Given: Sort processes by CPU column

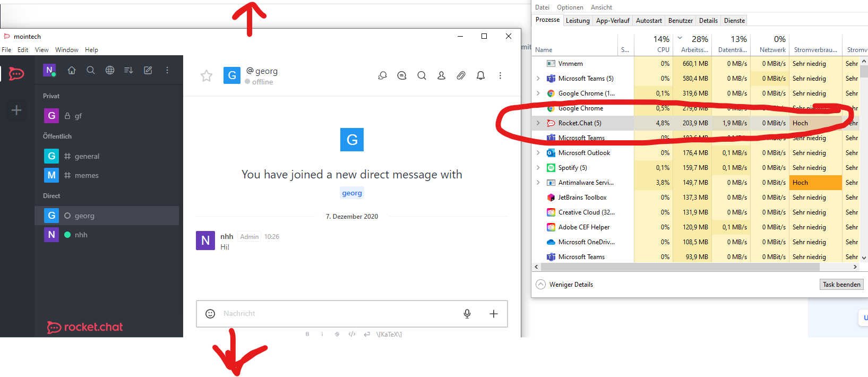Looking at the screenshot, I should pos(653,44).
